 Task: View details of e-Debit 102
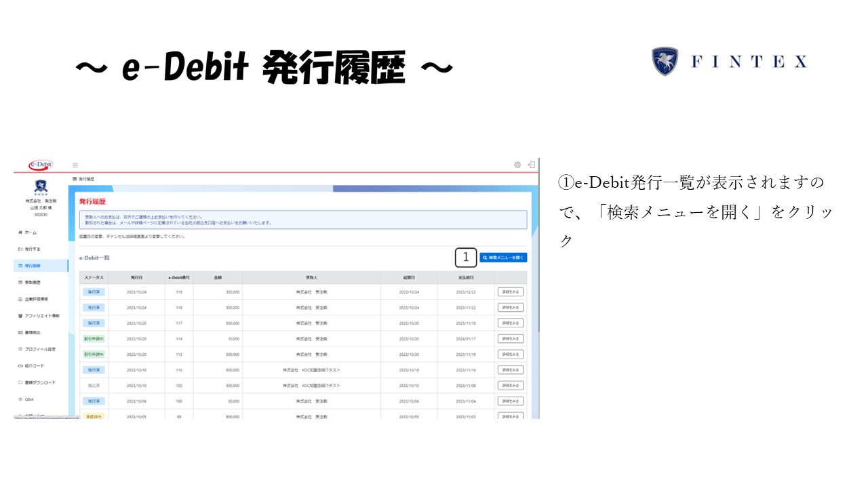pyautogui.click(x=511, y=386)
